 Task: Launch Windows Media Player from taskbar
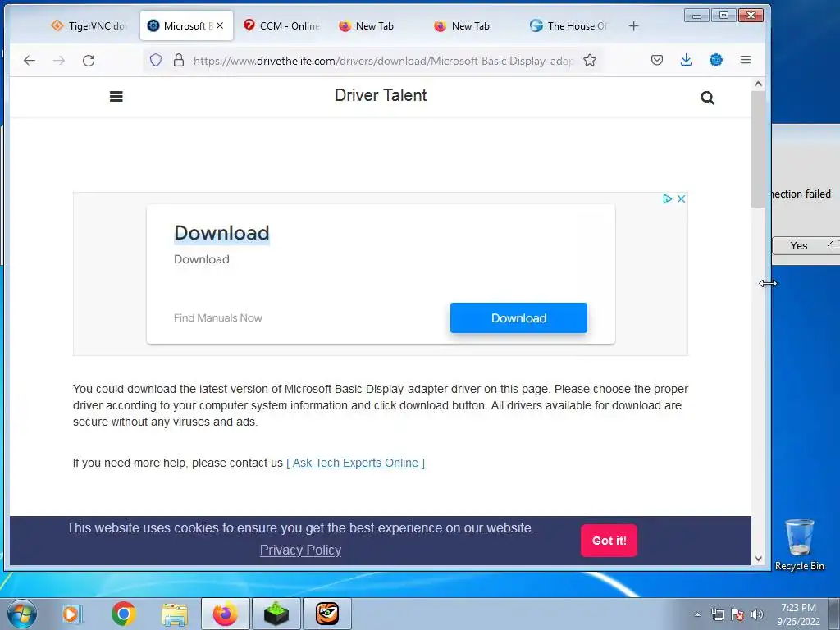pyautogui.click(x=72, y=614)
